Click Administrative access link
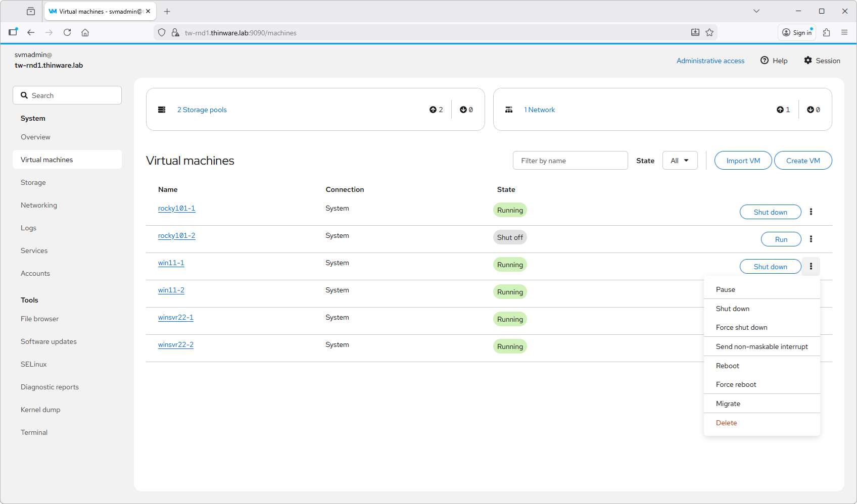The height and width of the screenshot is (504, 857). point(710,61)
